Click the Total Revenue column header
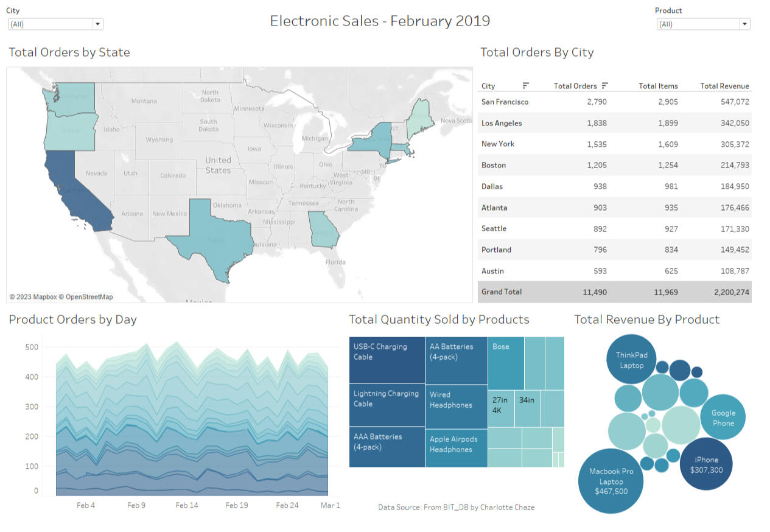770x532 pixels. 724,86
